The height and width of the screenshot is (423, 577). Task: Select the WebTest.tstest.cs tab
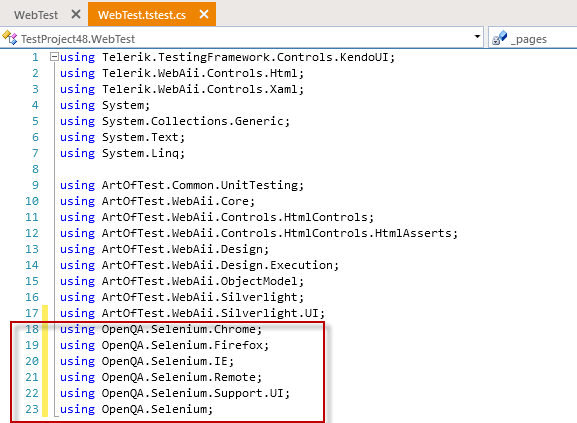click(x=142, y=15)
